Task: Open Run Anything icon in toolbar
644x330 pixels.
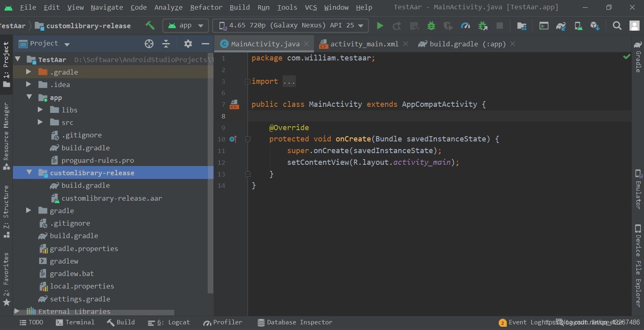Action: point(544,26)
